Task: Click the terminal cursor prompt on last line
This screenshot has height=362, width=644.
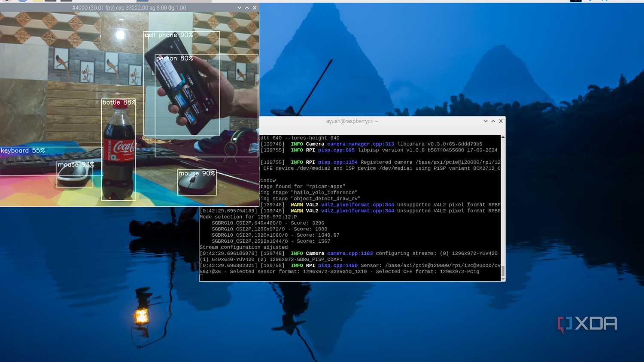Action: (201, 278)
